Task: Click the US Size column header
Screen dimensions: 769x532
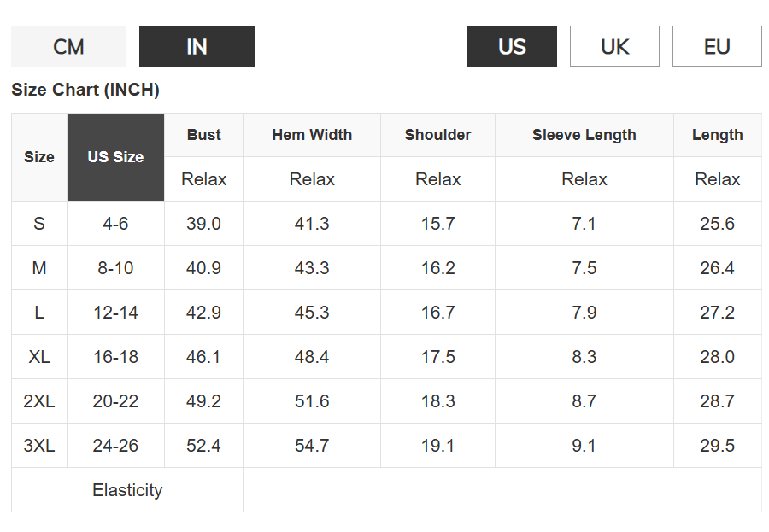Action: [115, 157]
